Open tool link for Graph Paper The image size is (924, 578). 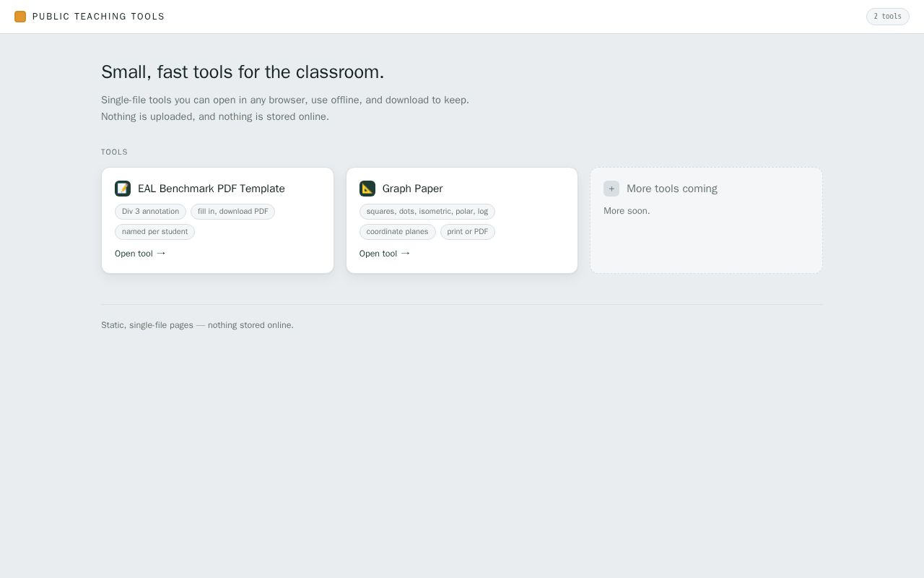(385, 254)
